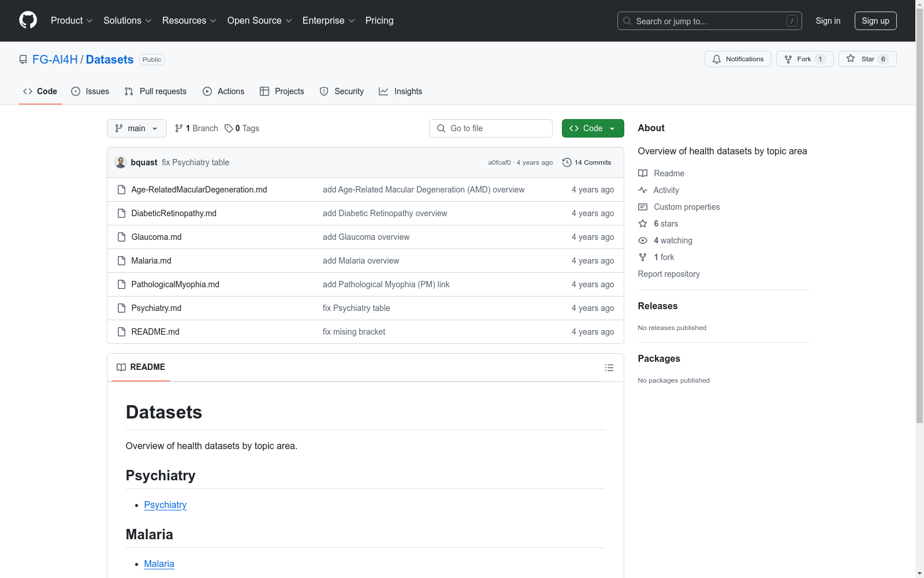924x578 pixels.
Task: Expand the Product menu
Action: [72, 20]
